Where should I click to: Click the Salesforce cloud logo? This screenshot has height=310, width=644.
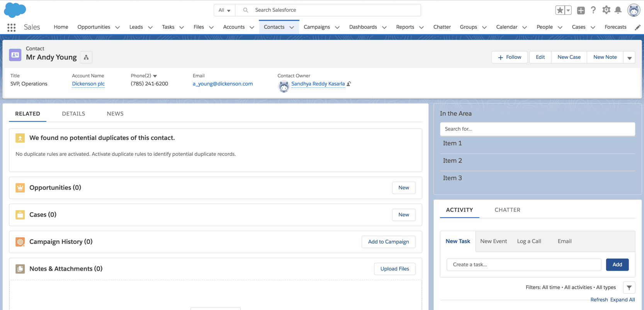[15, 10]
